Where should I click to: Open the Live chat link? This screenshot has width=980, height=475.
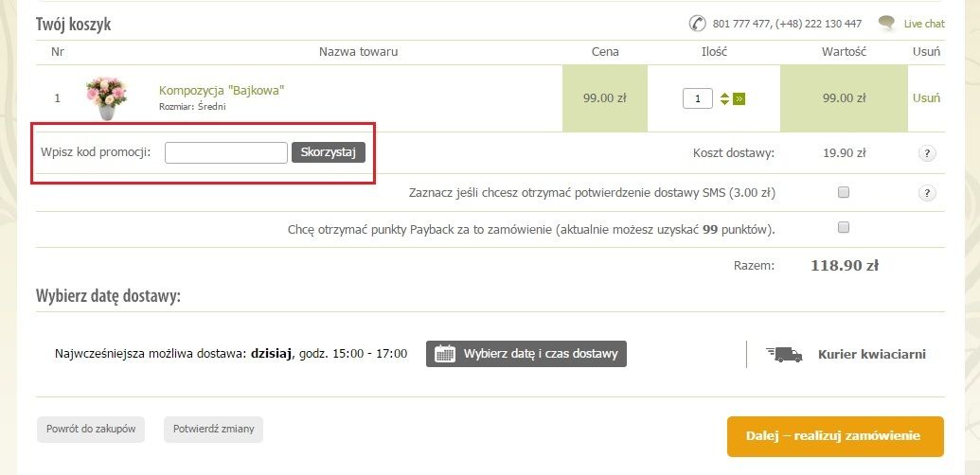pyautogui.click(x=924, y=24)
